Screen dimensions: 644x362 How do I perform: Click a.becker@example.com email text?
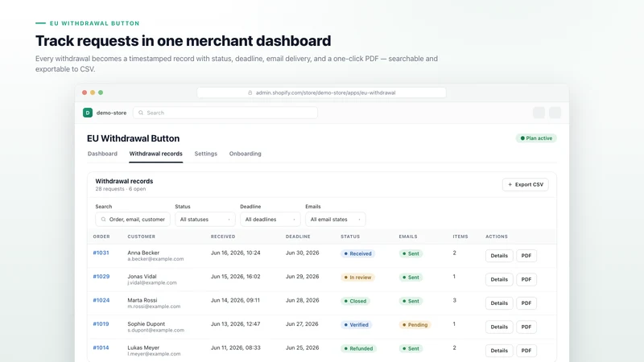(155, 259)
